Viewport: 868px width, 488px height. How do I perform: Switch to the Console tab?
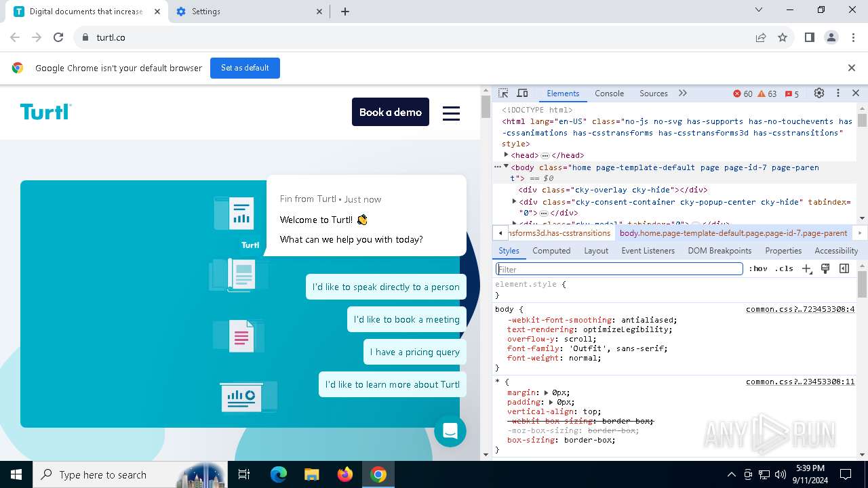(609, 94)
